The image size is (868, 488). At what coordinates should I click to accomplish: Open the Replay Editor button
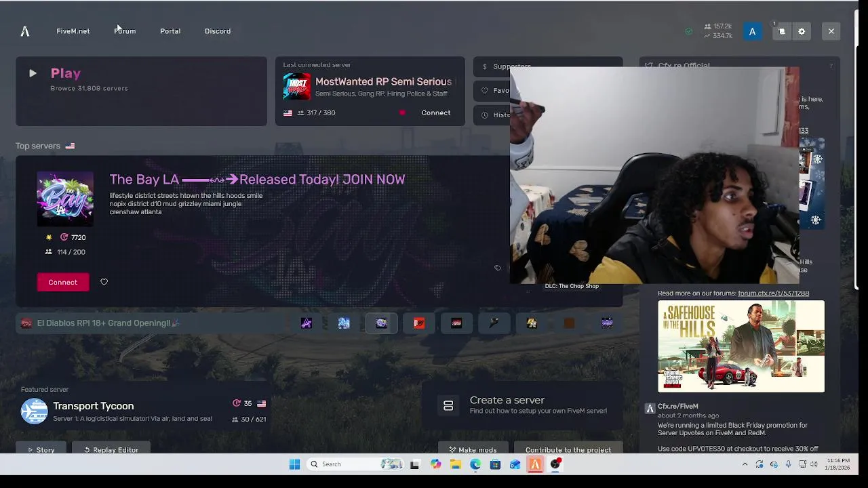111,449
